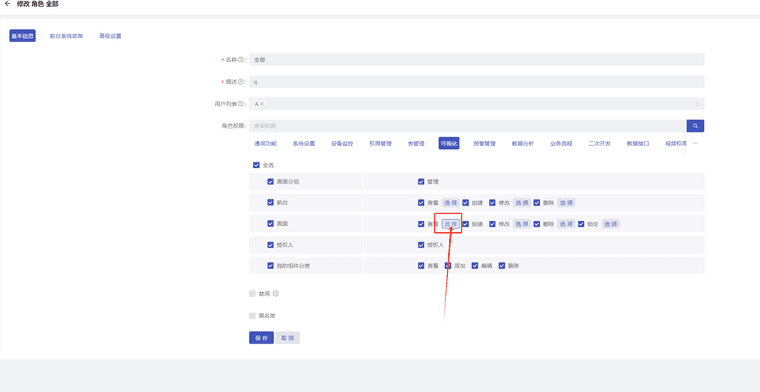
Task: Toggle 删除 checkbox in the 前台 row
Action: 537,203
